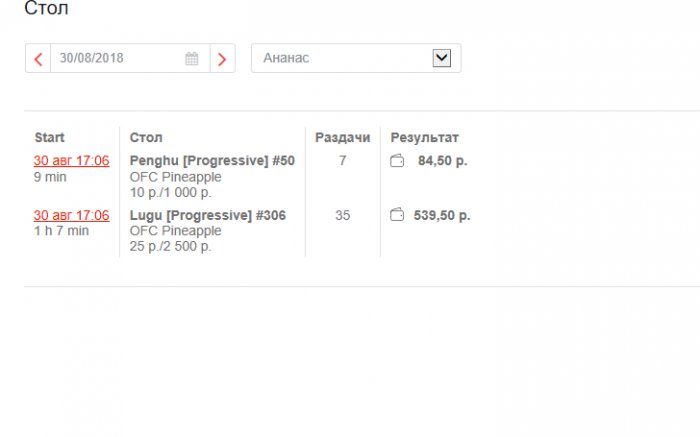Screen dimensions: 700x437
Task: Open the Penghu session 30 авг 17:06 link
Action: pos(71,161)
